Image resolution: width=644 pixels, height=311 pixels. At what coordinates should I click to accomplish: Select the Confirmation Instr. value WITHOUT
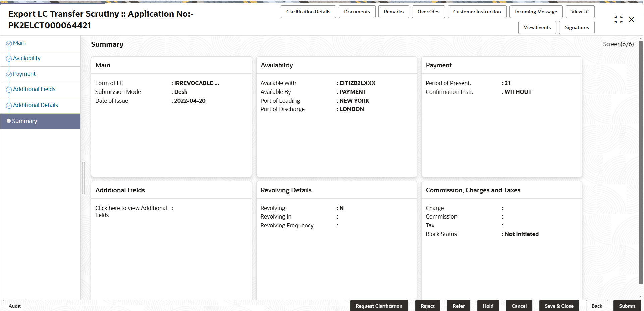click(x=518, y=92)
